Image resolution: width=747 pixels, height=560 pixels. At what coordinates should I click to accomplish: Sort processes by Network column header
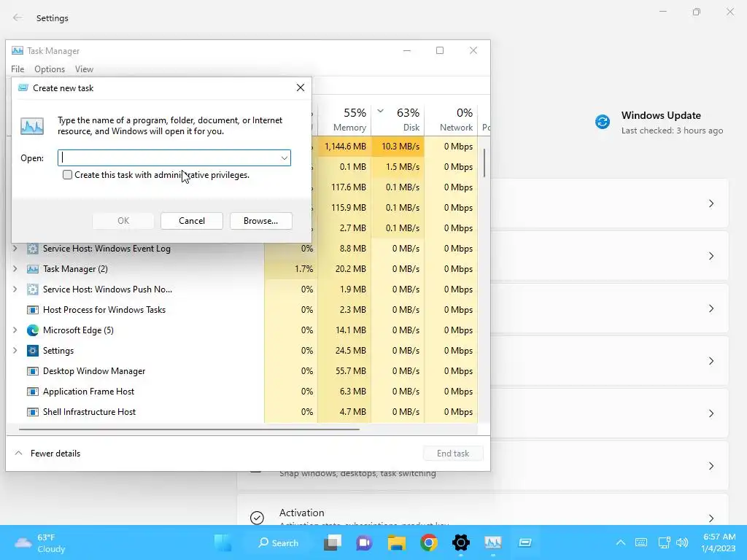[451, 120]
